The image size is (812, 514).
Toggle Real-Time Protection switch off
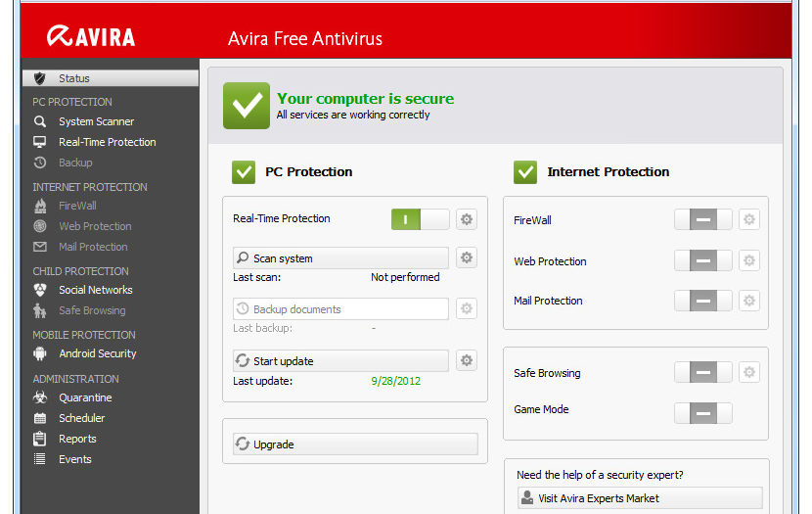(x=420, y=219)
